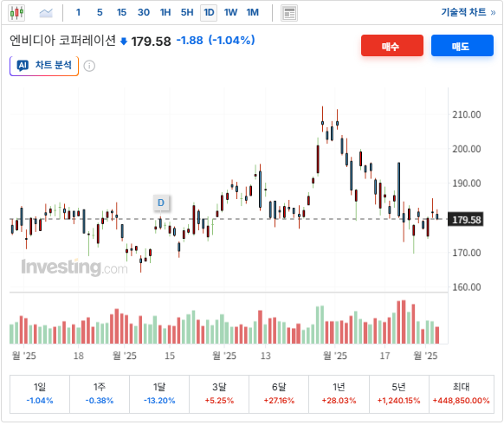Click the info icon beside chart analysis
The height and width of the screenshot is (425, 504).
click(x=89, y=66)
